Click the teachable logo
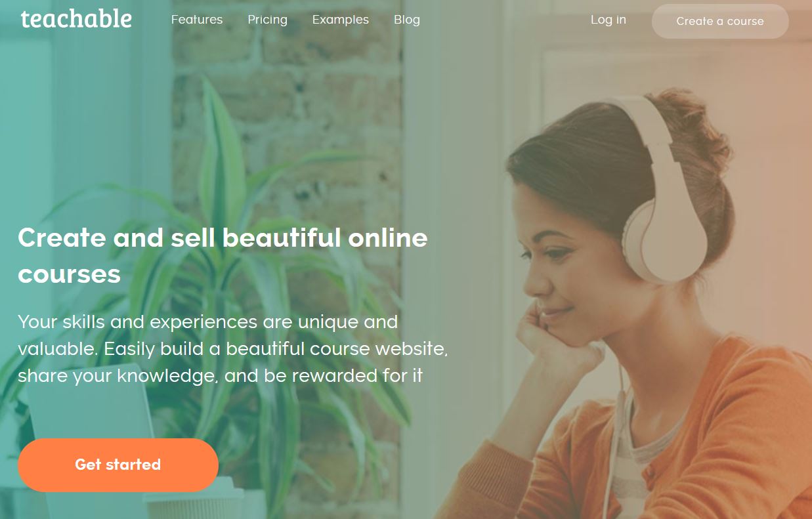The height and width of the screenshot is (519, 812). tap(76, 19)
